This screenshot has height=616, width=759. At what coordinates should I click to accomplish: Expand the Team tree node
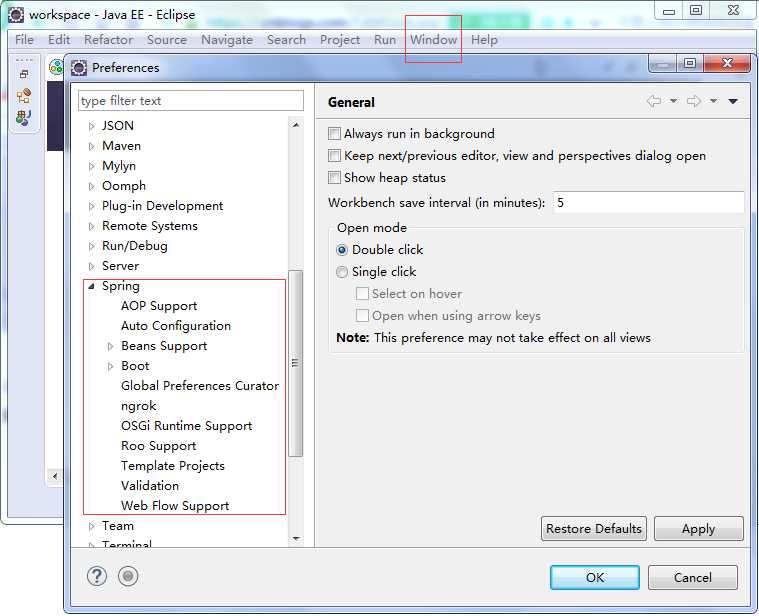tap(91, 526)
